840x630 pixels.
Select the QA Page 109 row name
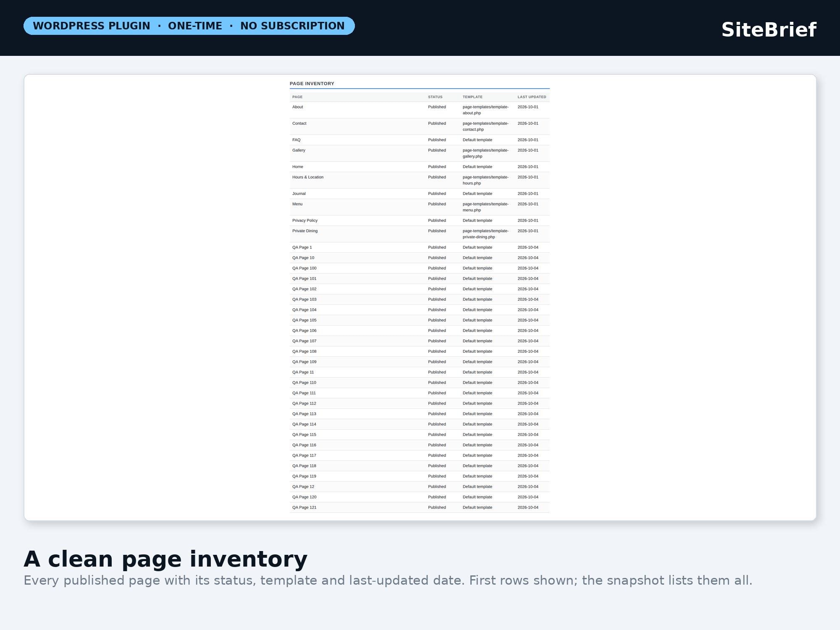pyautogui.click(x=304, y=362)
